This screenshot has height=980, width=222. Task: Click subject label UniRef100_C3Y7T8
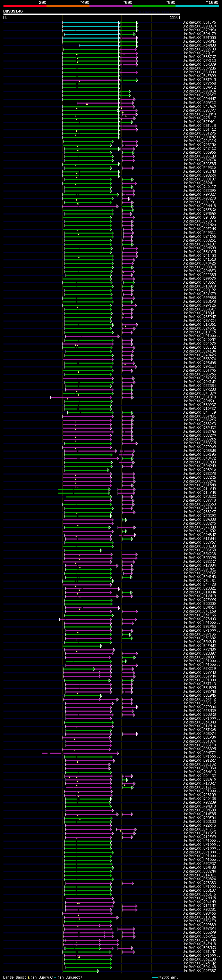199,501
